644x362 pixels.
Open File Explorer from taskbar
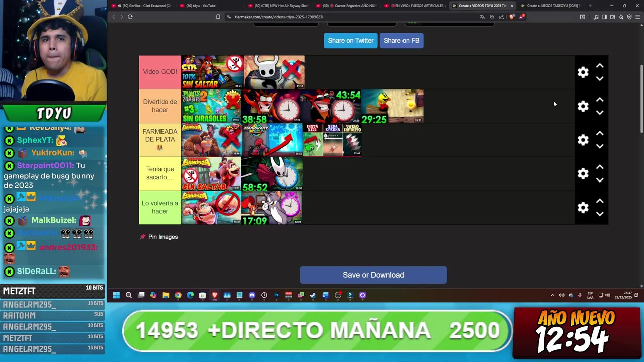point(166,295)
